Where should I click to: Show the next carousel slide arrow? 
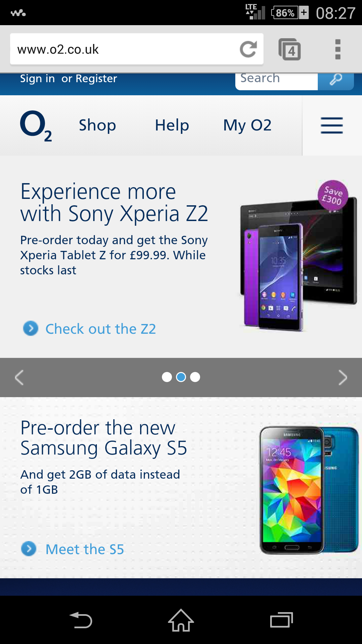click(x=343, y=377)
